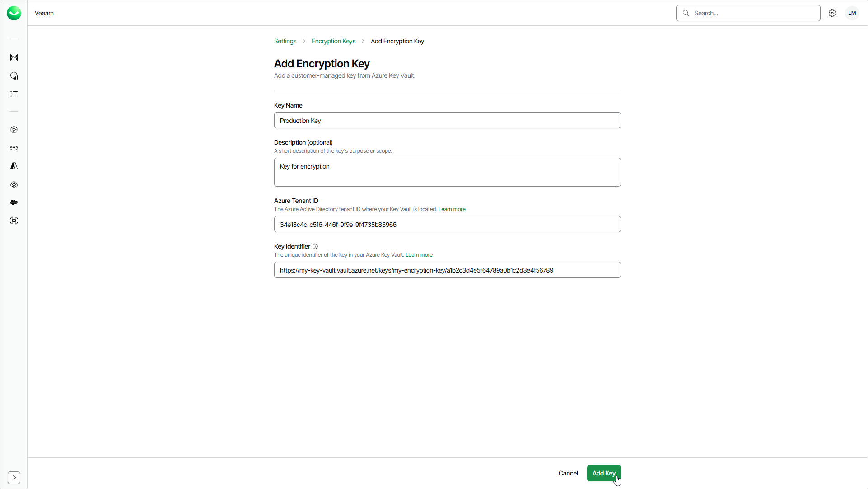This screenshot has height=489, width=868.
Task: Open the scan frame sidebar icon
Action: click(14, 221)
